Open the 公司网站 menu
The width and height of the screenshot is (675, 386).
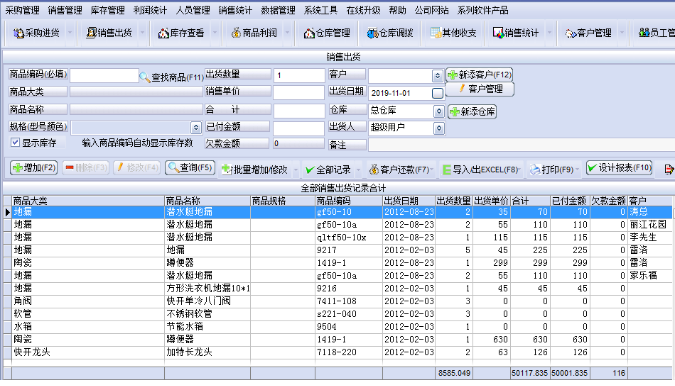point(431,10)
